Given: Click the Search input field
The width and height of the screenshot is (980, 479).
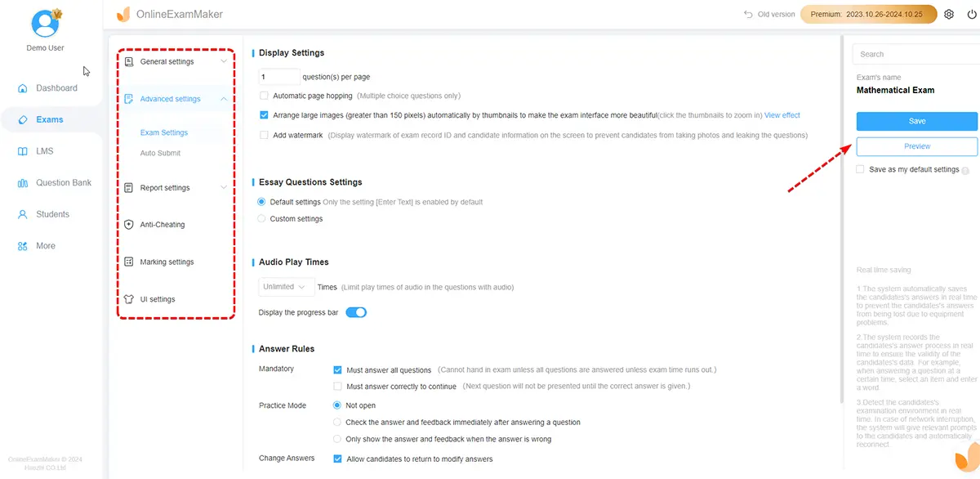Looking at the screenshot, I should click(x=915, y=54).
